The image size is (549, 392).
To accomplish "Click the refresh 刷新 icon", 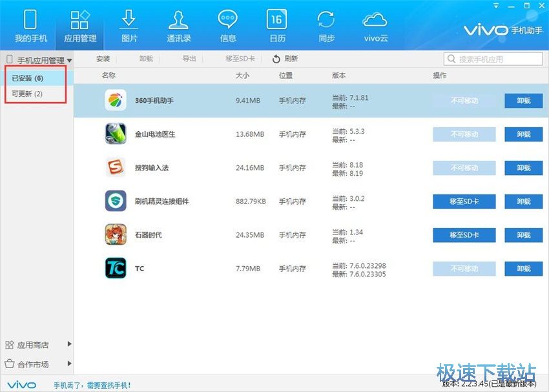I will point(276,59).
